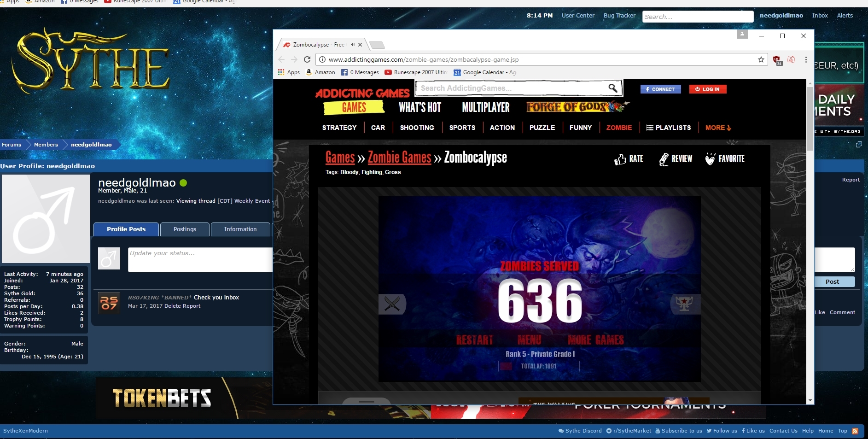Open Sythe Alerts
Viewport: 868px width, 439px height.
pos(845,16)
